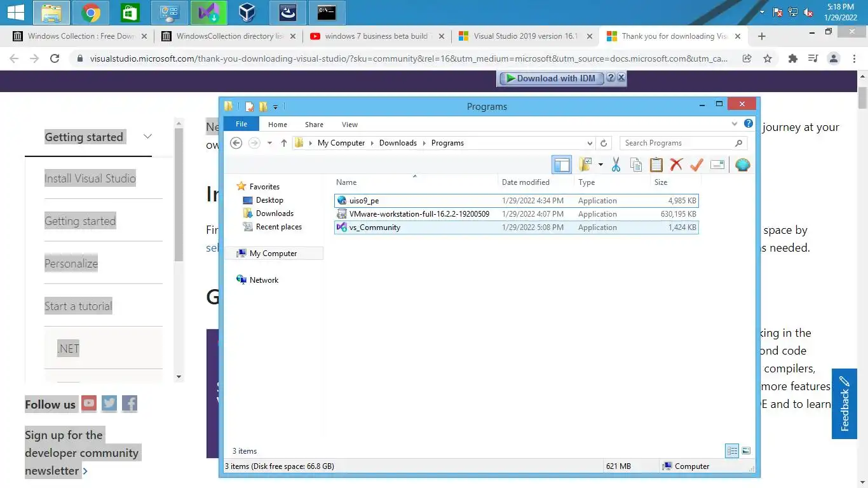The height and width of the screenshot is (488, 868).
Task: Expand the arrow beside folder options icon
Action: click(600, 165)
